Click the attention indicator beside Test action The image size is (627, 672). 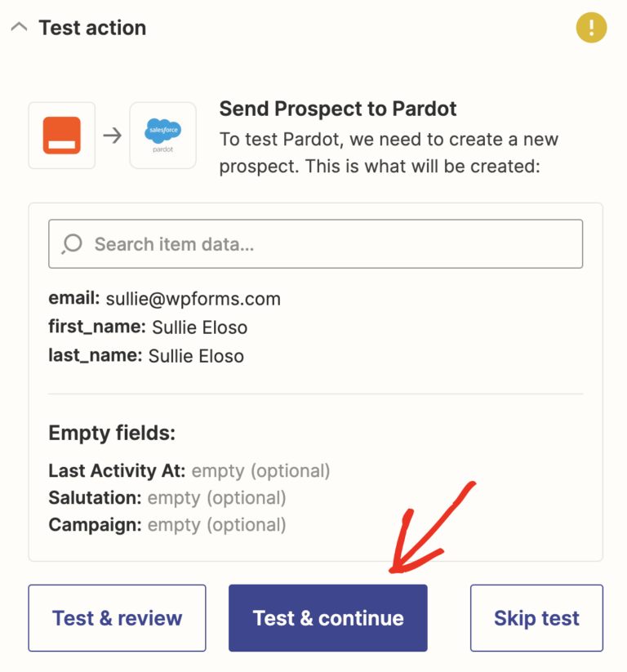tap(591, 27)
